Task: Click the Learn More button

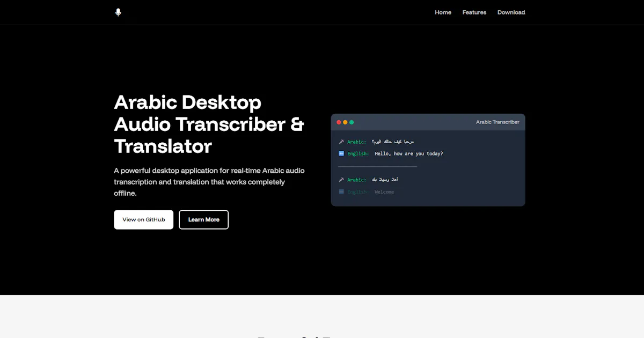Action: tap(204, 219)
